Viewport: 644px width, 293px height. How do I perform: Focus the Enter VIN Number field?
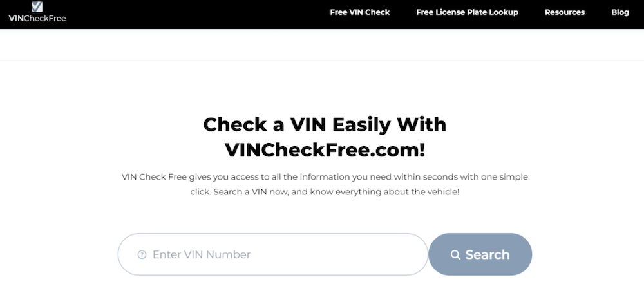(273, 254)
